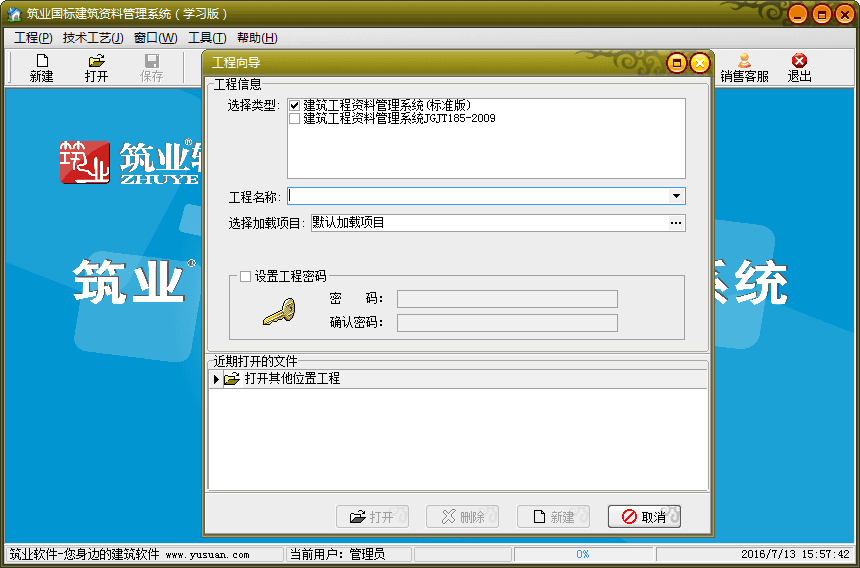Select 打开其他位置工程 list row

(459, 379)
